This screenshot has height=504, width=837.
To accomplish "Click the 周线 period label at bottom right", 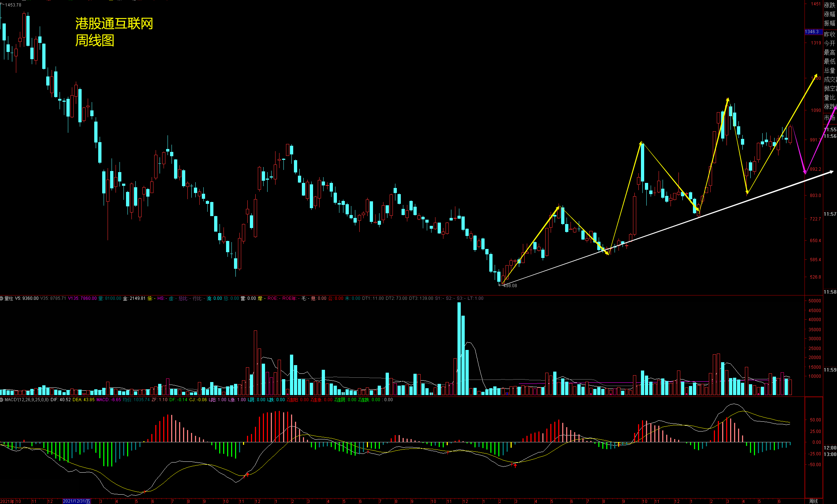I will [x=813, y=501].
